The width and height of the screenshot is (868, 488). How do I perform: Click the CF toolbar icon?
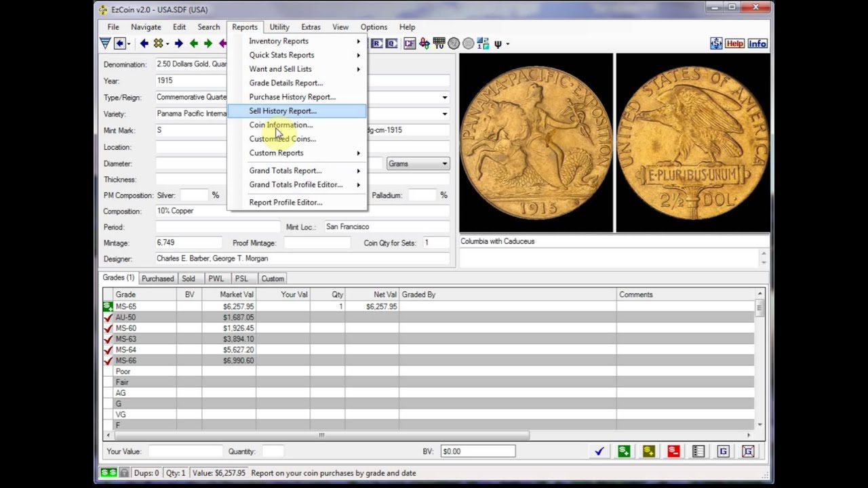(x=410, y=43)
